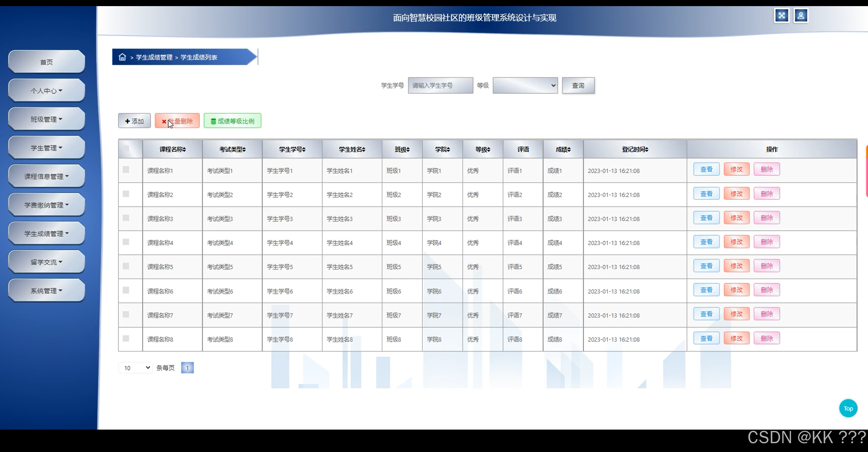Expand the 学生成绩管理 sidebar menu
Viewport: 868px width, 452px height.
[46, 233]
